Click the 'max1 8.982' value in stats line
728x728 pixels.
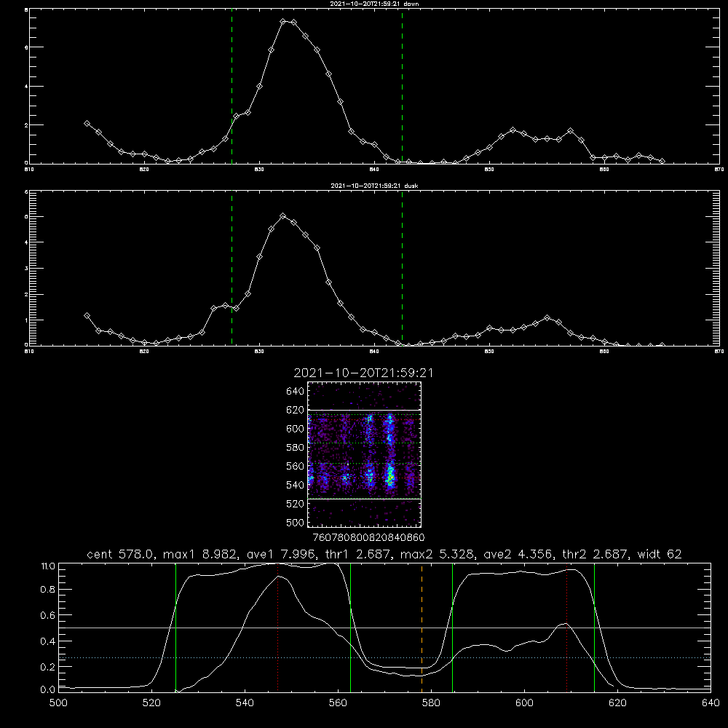[201, 554]
